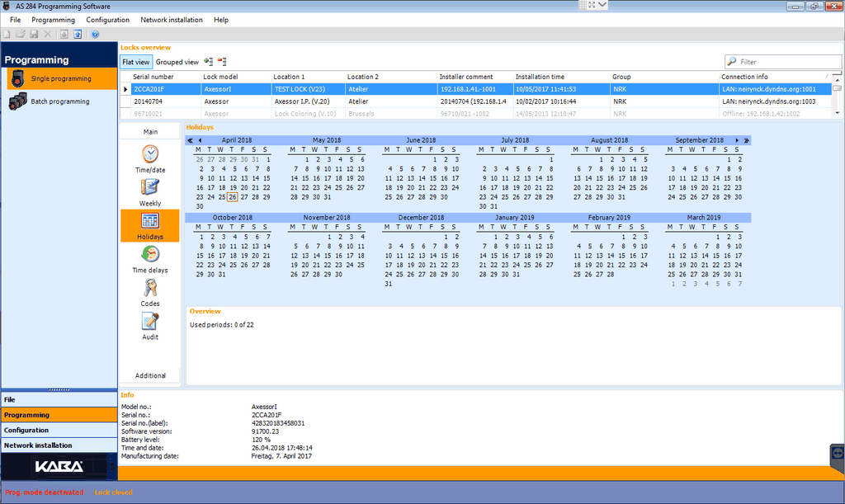Select the Batch programming locks icon
The image size is (845, 504).
pyautogui.click(x=18, y=101)
